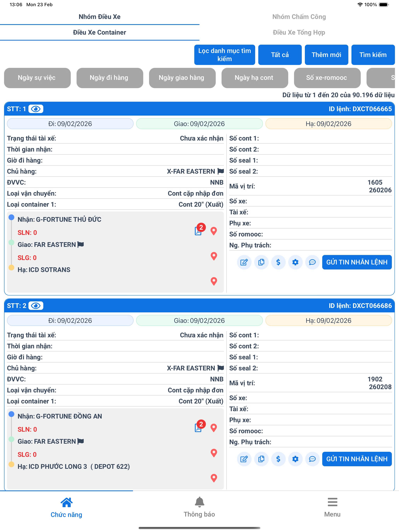Viewport: 399px width, 532px height.
Task: Send GỬI TIN NHẮN LỆNH for DXCT066665
Action: (357, 262)
